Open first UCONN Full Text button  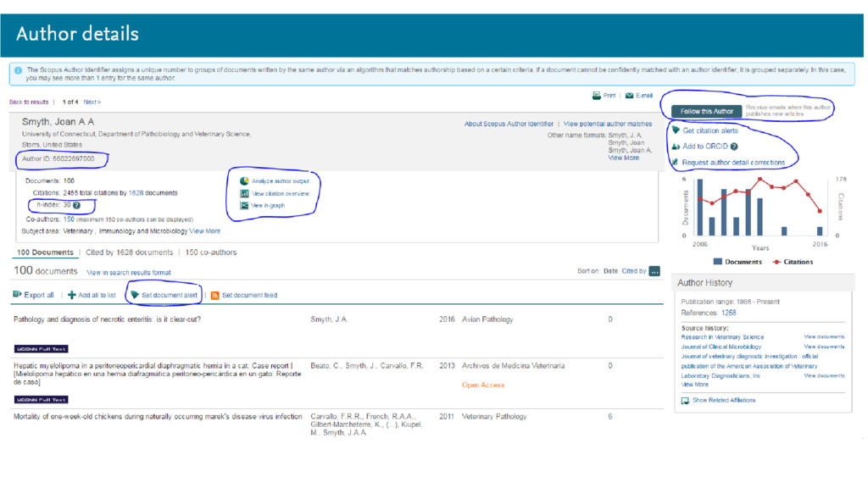(41, 349)
